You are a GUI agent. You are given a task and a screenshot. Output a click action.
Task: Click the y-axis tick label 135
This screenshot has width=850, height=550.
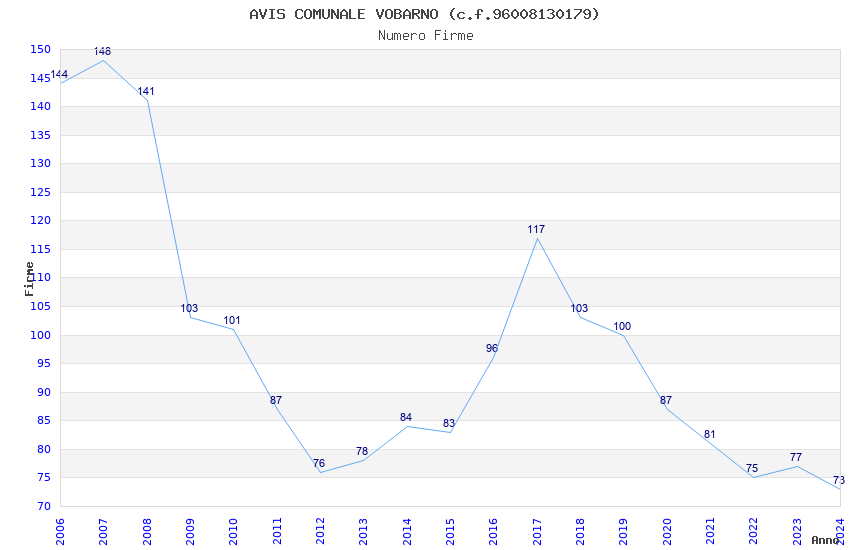click(41, 135)
